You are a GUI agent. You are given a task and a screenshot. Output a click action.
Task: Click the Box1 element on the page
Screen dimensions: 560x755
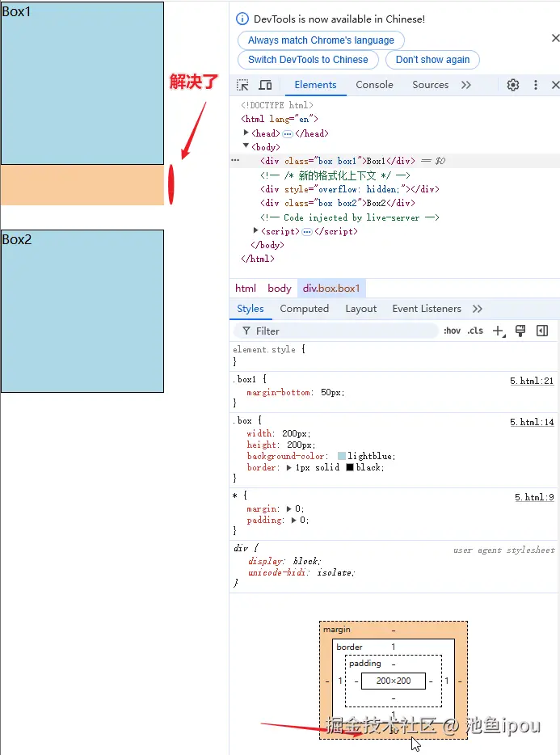[x=82, y=83]
